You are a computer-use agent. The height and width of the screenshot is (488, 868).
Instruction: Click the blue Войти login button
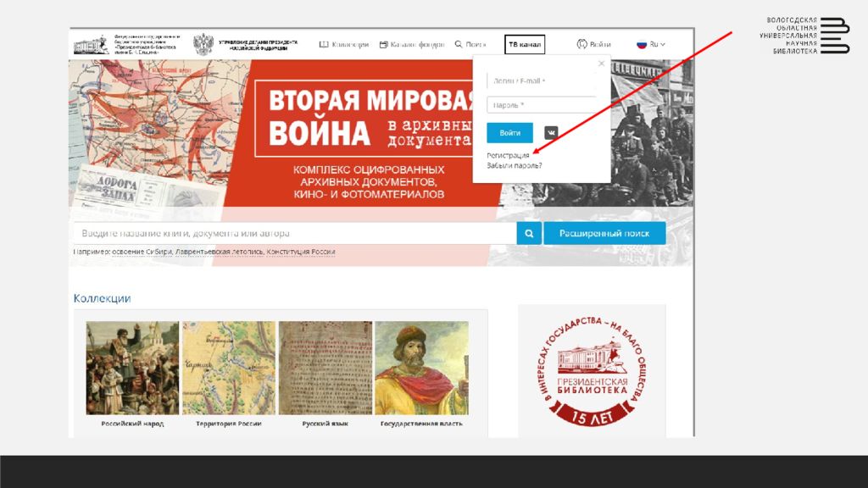509,133
